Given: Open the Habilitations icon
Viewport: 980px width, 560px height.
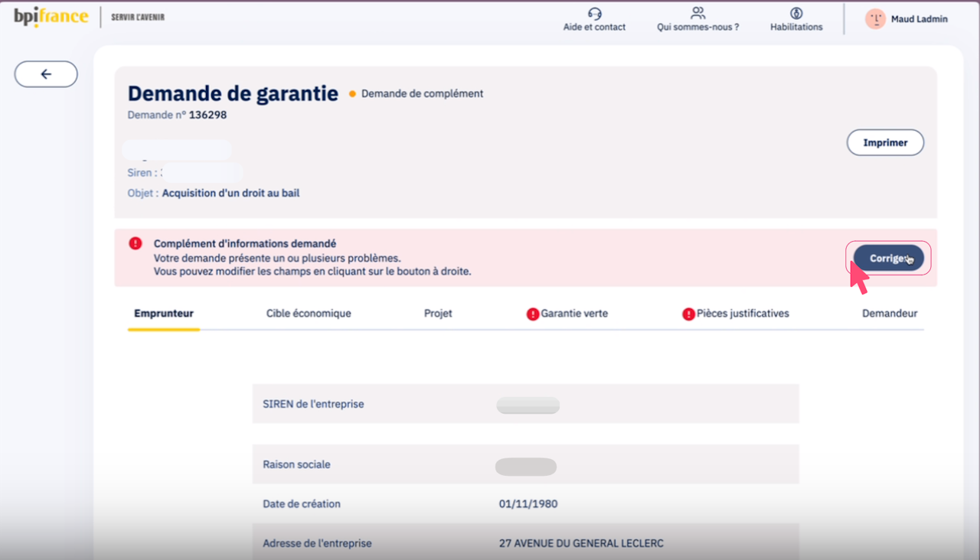Looking at the screenshot, I should pos(796,13).
